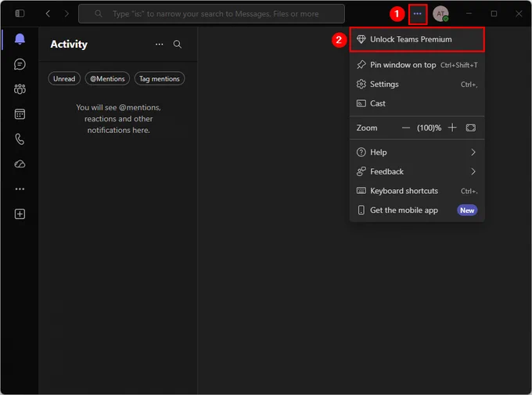Click the Keyboard shortcuts keyboard icon
The width and height of the screenshot is (532, 395).
click(361, 191)
